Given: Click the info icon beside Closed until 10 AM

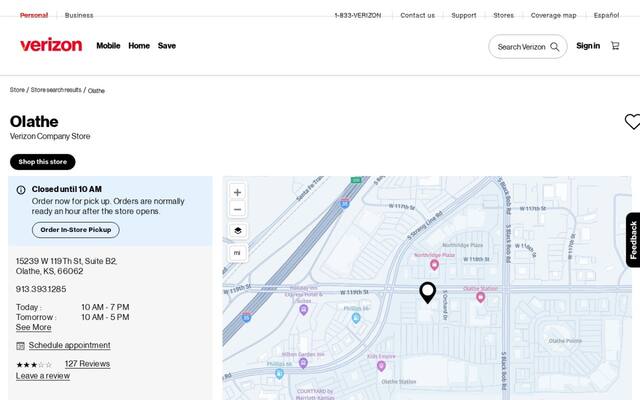Looking at the screenshot, I should coord(21,190).
